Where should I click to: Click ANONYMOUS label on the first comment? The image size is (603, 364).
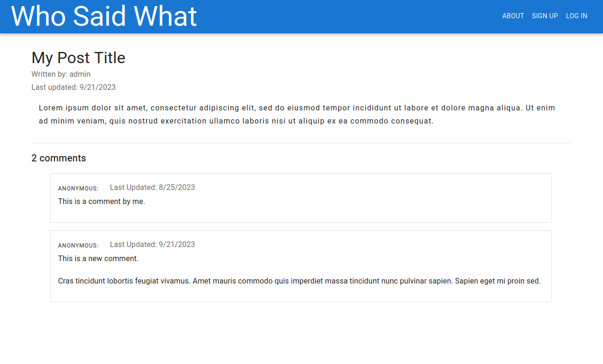coord(78,188)
